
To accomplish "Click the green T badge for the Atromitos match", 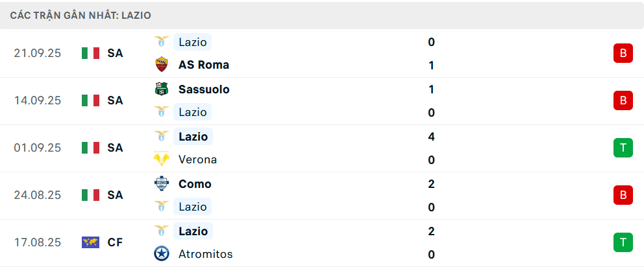I will [623, 242].
